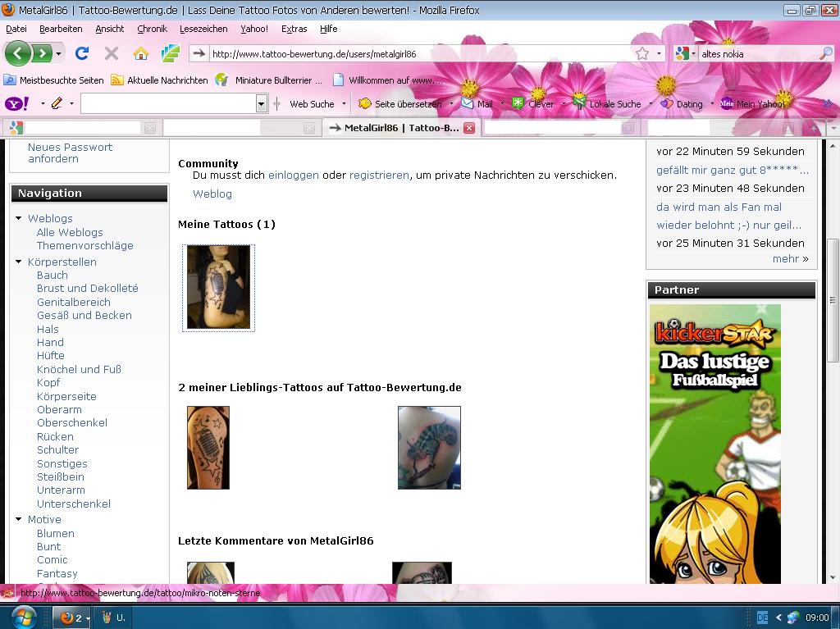
Task: Open the tattoo thumbnail under Meine Tattoos
Action: click(218, 287)
